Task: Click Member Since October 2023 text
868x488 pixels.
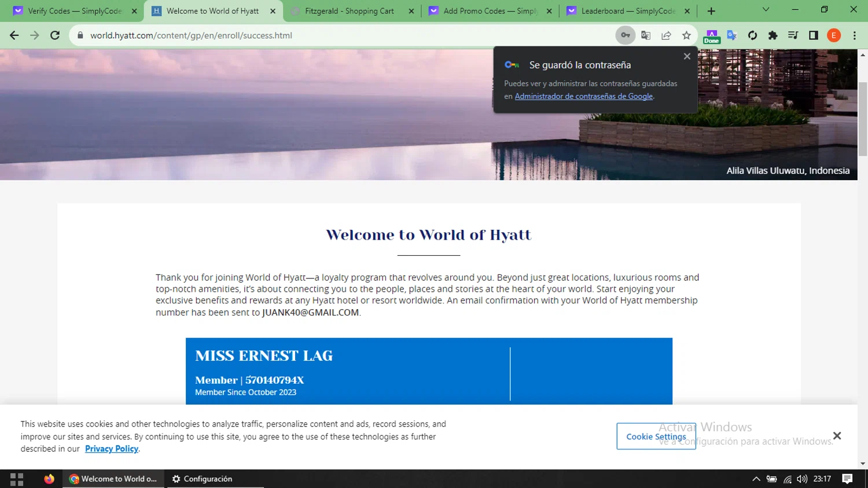Action: click(245, 392)
